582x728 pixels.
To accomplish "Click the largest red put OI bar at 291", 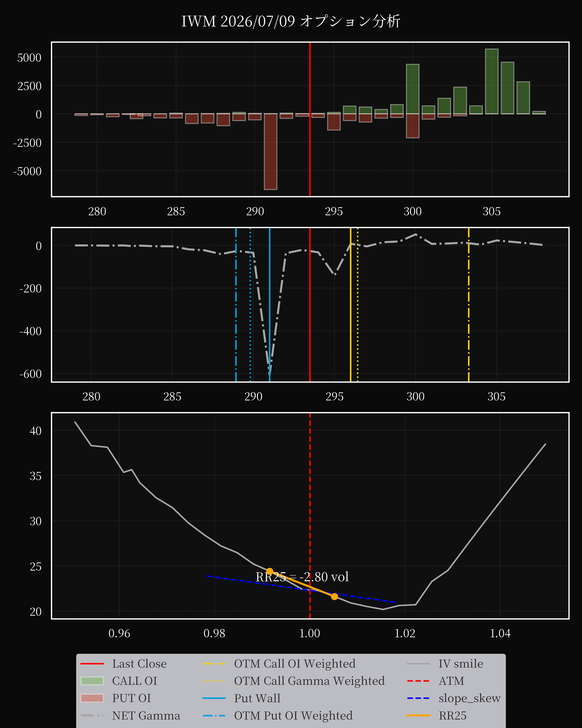I will pos(271,152).
